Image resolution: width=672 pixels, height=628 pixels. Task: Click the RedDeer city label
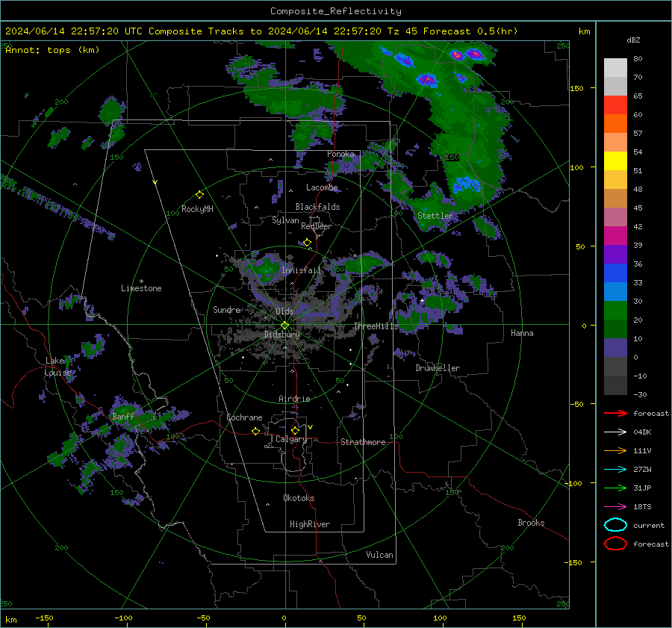click(317, 226)
